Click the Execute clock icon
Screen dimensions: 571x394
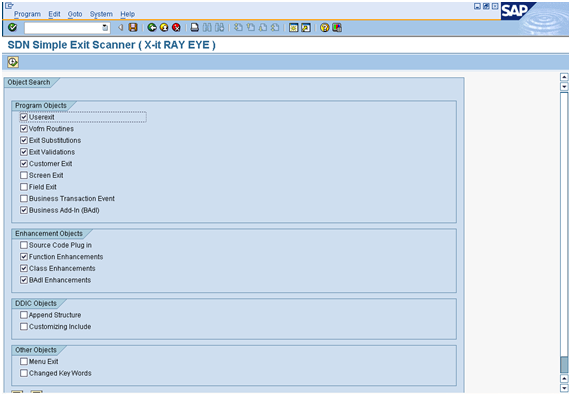(x=13, y=62)
